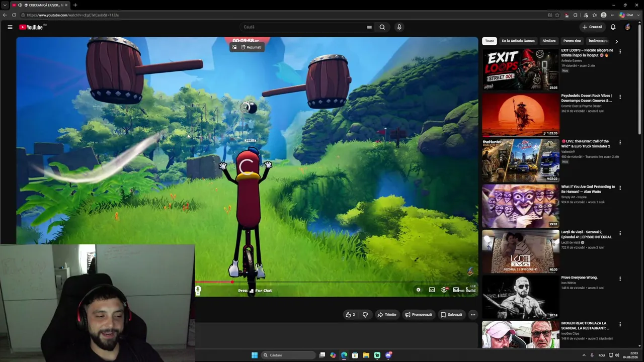
Task: Open a new browser tab
Action: point(75,5)
